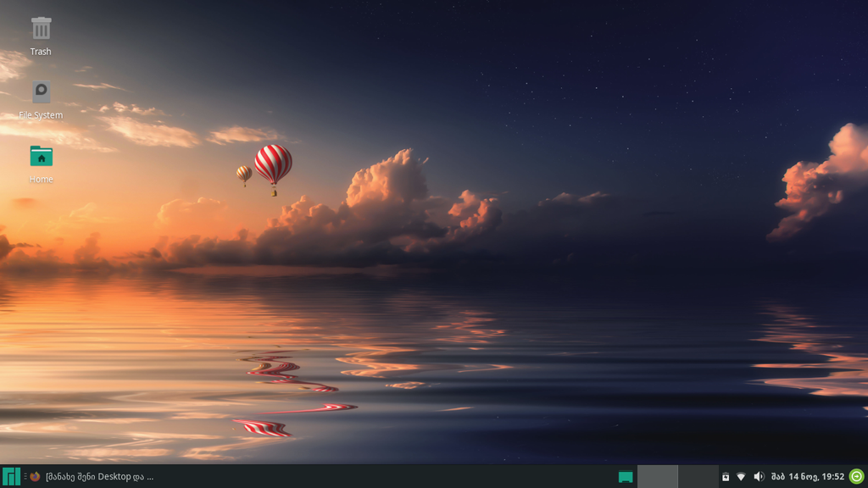Open the Manjaro application menu
The image size is (868, 488).
coord(11,476)
